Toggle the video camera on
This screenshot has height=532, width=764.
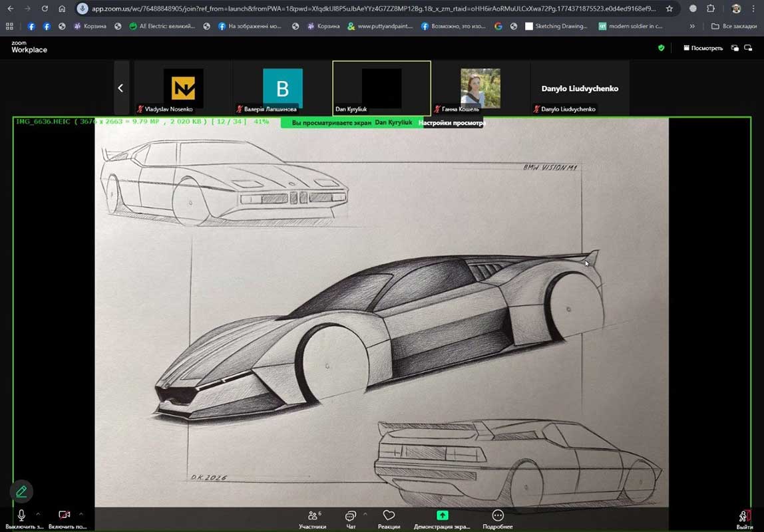[64, 515]
